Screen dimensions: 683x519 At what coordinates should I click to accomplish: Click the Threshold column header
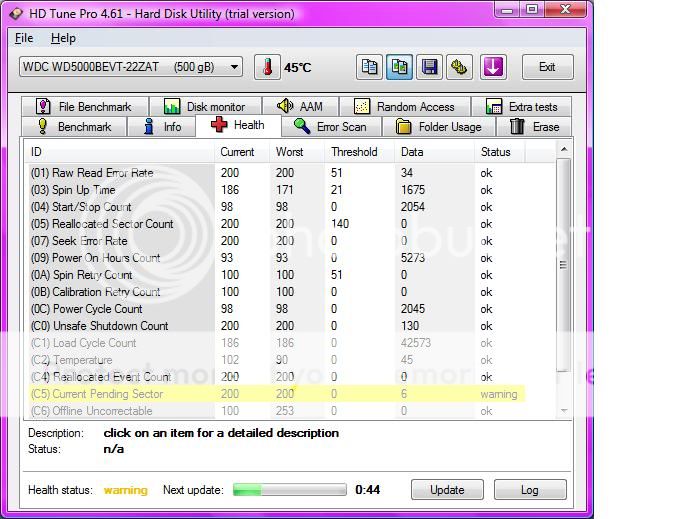[x=359, y=152]
